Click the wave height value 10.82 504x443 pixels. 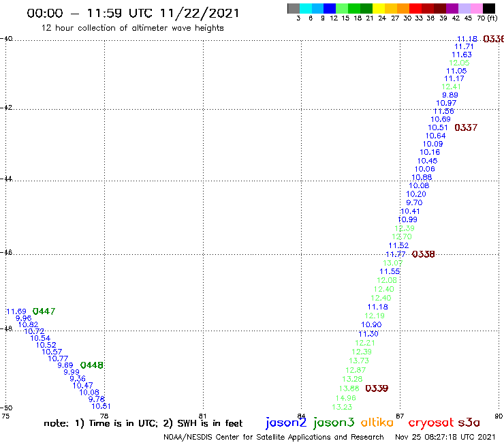(28, 324)
